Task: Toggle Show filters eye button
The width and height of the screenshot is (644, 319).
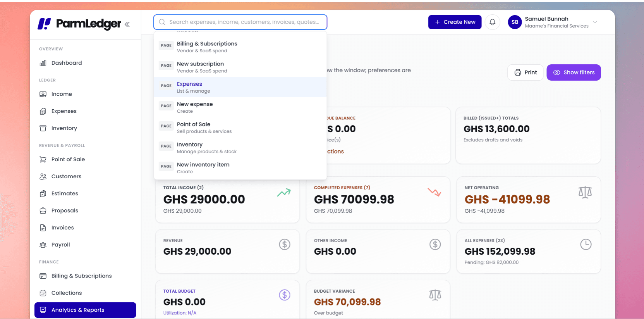Action: pos(574,72)
